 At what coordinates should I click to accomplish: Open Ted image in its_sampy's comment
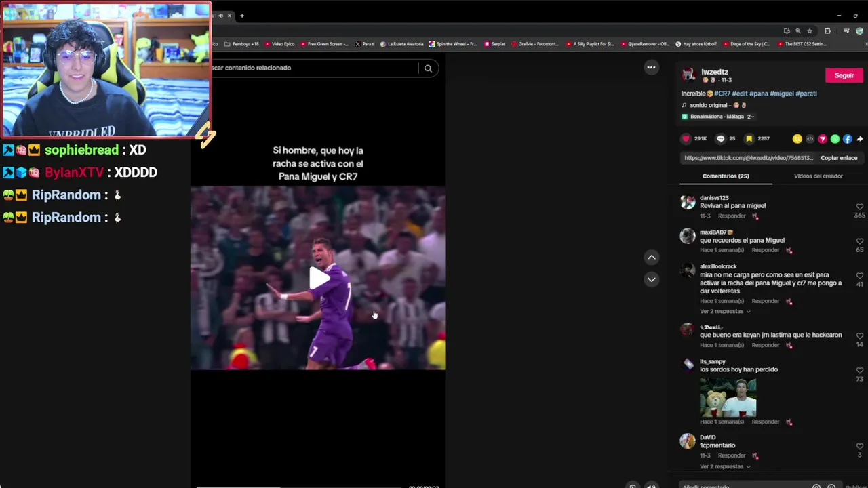pos(728,396)
